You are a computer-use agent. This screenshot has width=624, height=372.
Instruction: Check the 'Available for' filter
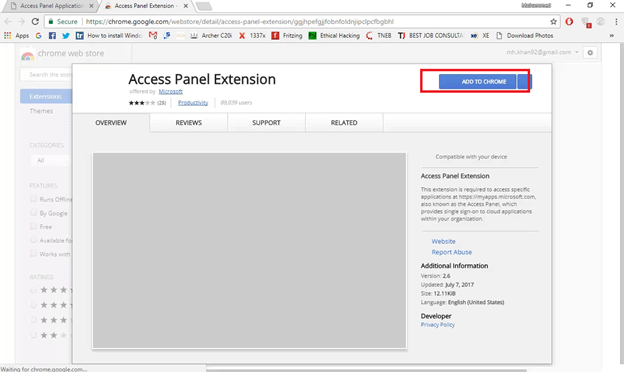[x=33, y=240]
